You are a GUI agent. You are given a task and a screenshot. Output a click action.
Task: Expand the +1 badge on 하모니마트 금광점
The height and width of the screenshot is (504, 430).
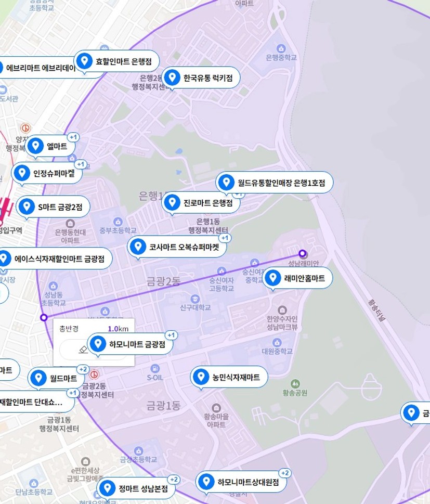[171, 335]
